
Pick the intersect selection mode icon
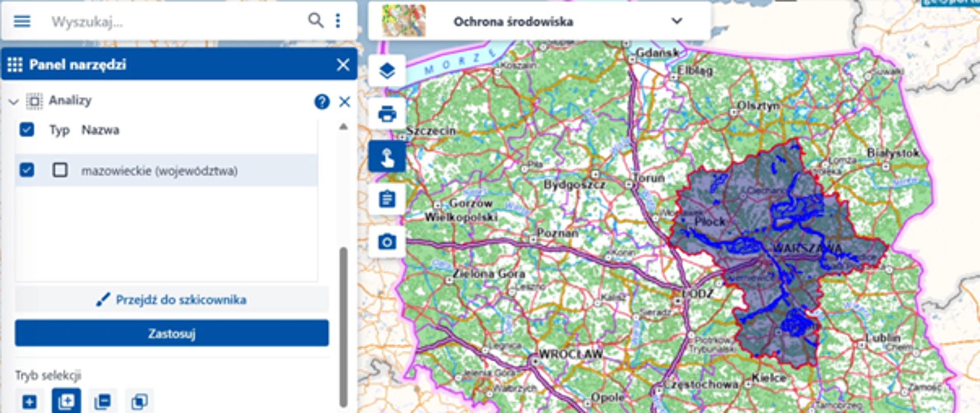tap(139, 402)
